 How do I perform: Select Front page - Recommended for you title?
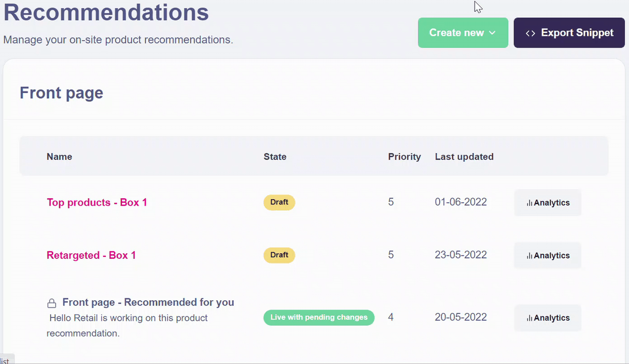[148, 302]
